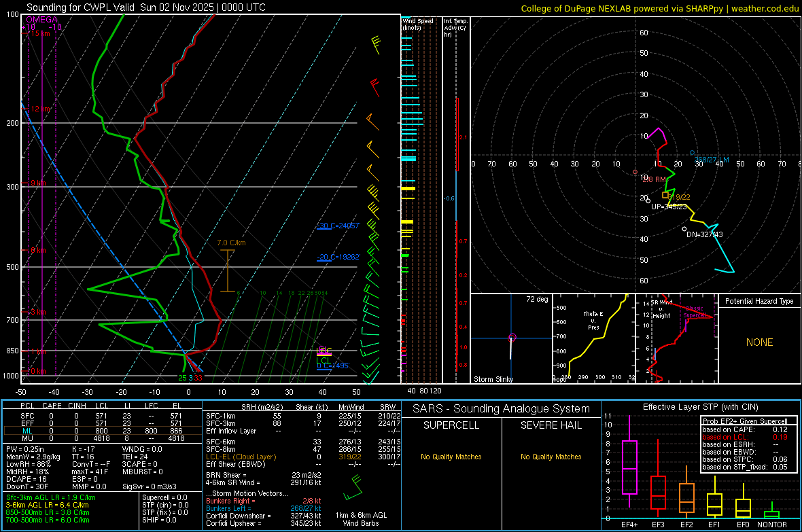802x532 pixels.
Task: Click the '268/27 LM' hodograph label
Action: (712, 160)
